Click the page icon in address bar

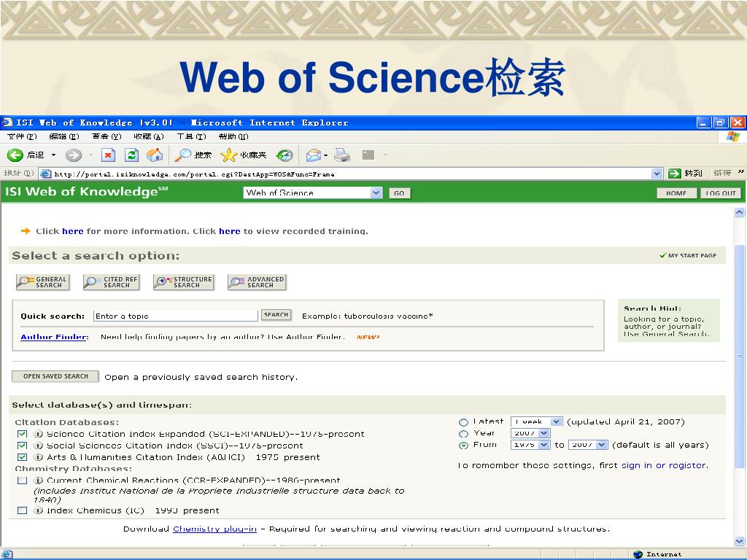(46, 174)
